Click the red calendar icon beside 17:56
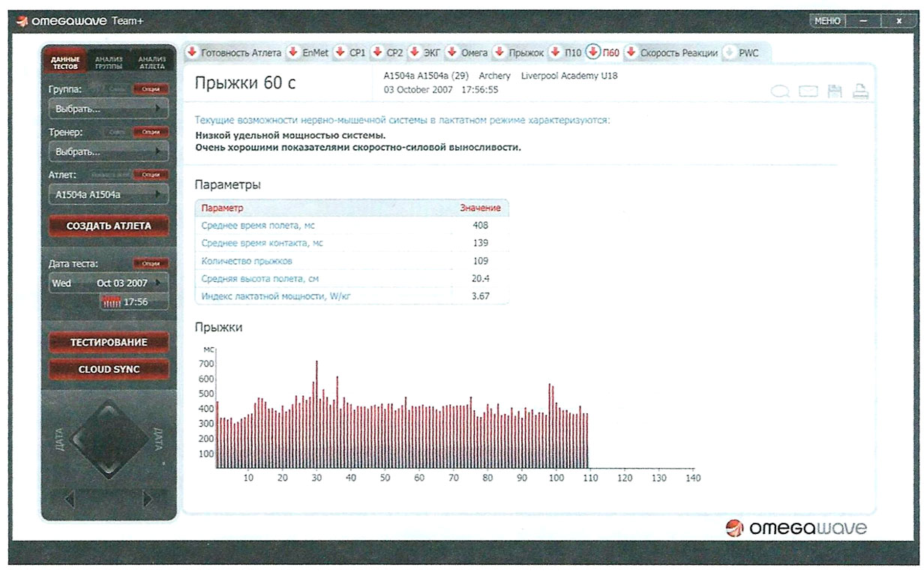Screen dimensions: 924x573 111,301
